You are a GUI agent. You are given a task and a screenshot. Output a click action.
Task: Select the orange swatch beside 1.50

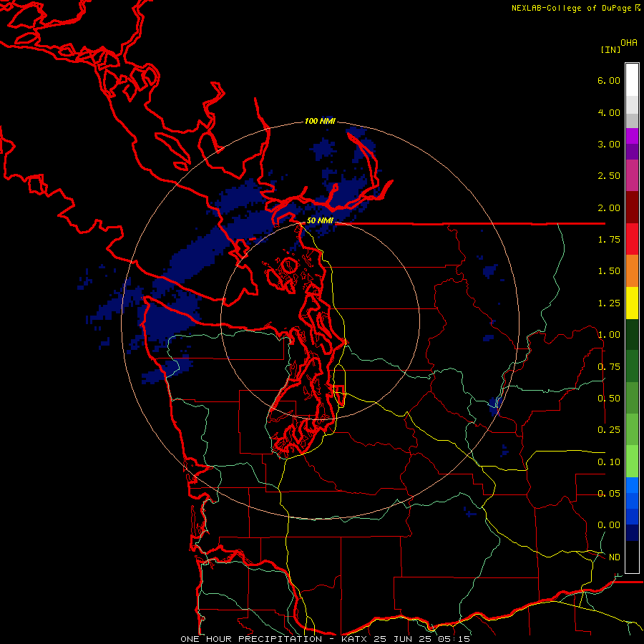[632, 270]
